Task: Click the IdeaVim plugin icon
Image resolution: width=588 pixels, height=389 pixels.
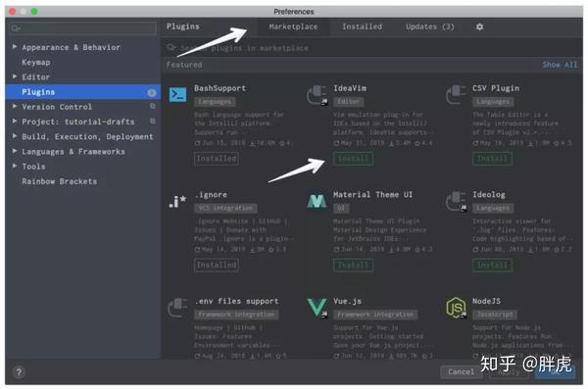Action: (x=317, y=95)
